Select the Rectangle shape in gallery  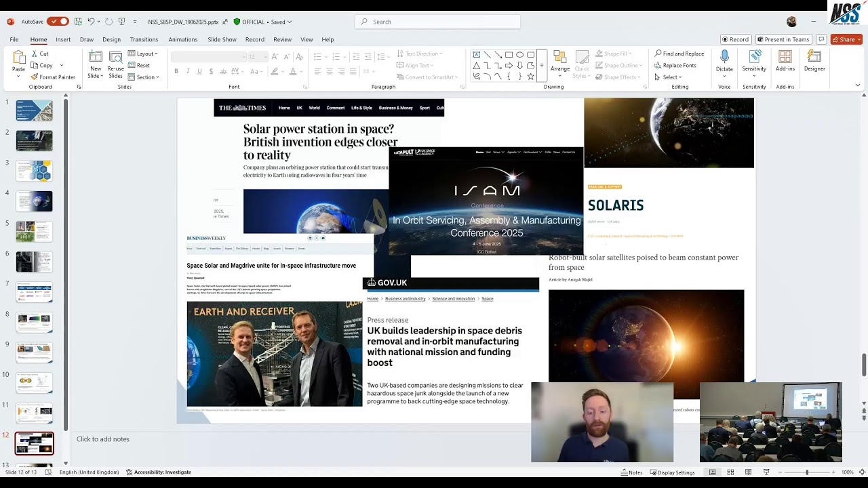(509, 54)
